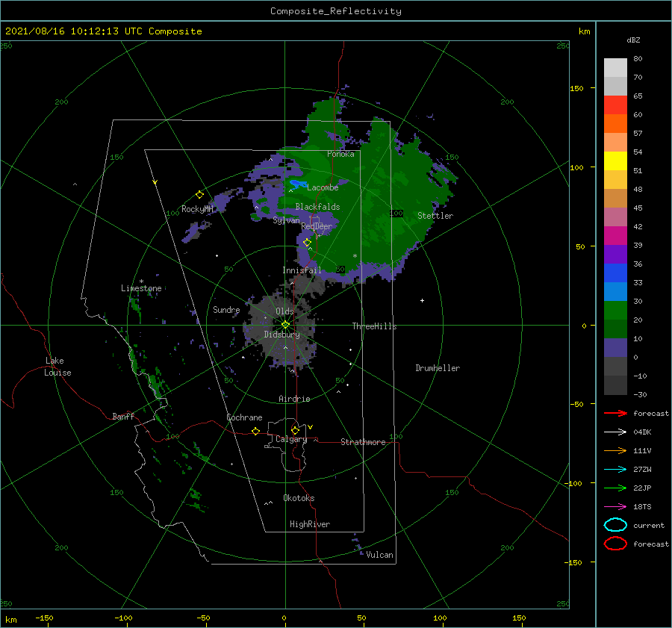This screenshot has width=672, height=628.
Task: Click the blue high-reflectivity cell near Lacombe
Action: tap(298, 184)
